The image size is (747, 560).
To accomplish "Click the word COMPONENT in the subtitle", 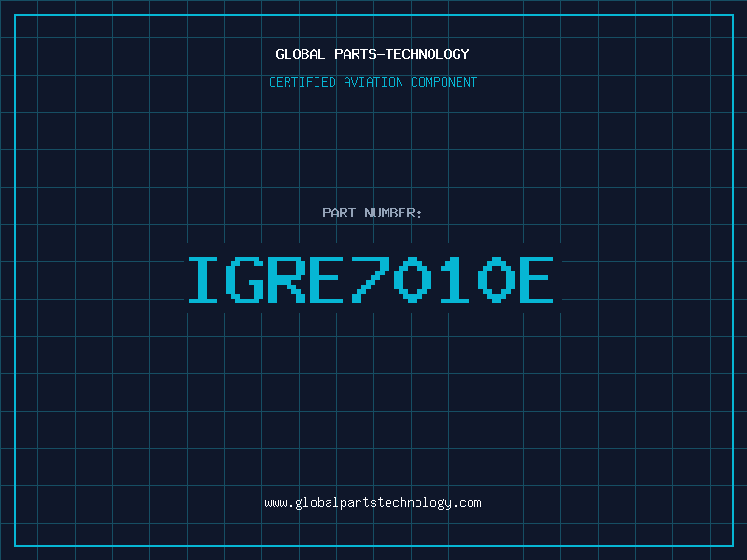I will [x=443, y=82].
